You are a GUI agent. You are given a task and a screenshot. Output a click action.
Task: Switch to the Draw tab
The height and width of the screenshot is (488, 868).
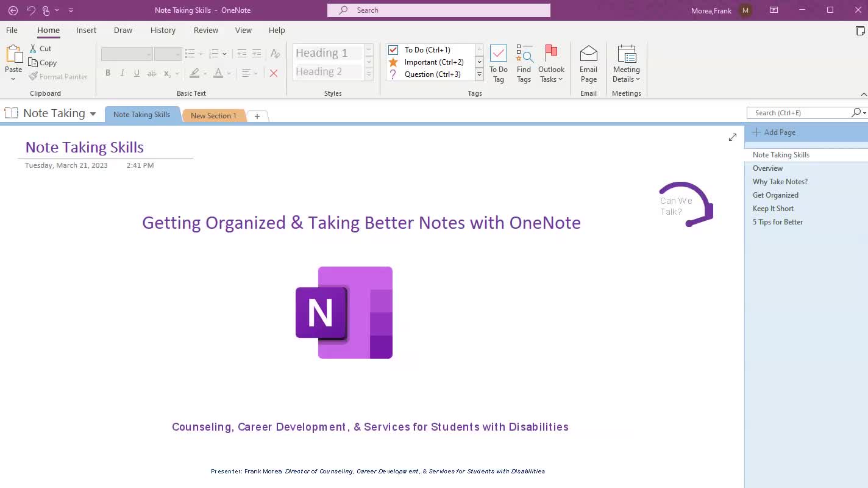pyautogui.click(x=123, y=30)
